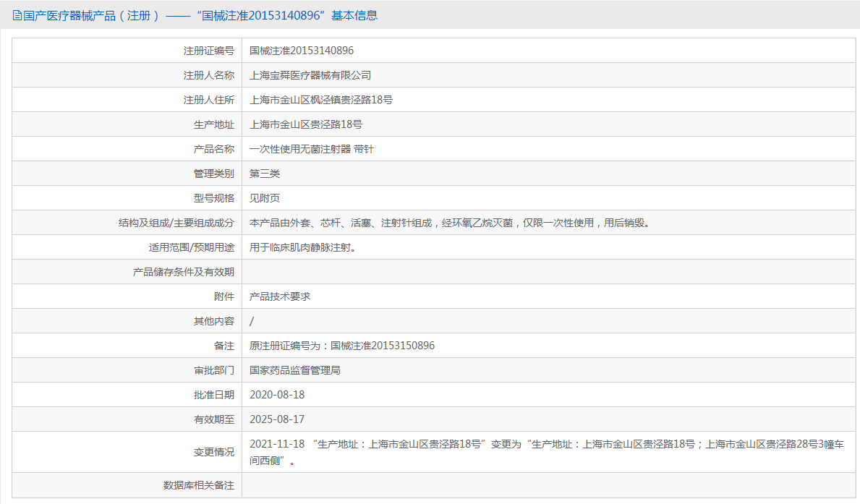Click the expiry date 2025-08-17
The image size is (860, 504).
pos(277,419)
